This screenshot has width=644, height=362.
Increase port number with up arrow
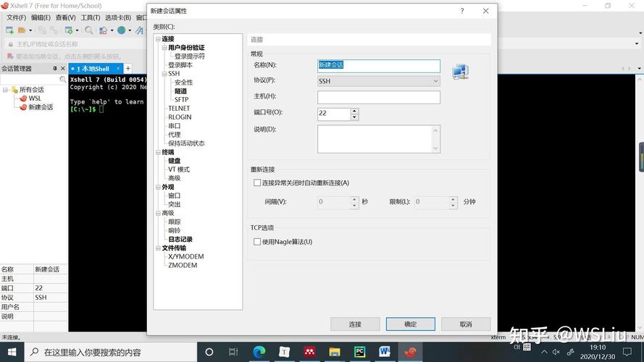tap(354, 111)
